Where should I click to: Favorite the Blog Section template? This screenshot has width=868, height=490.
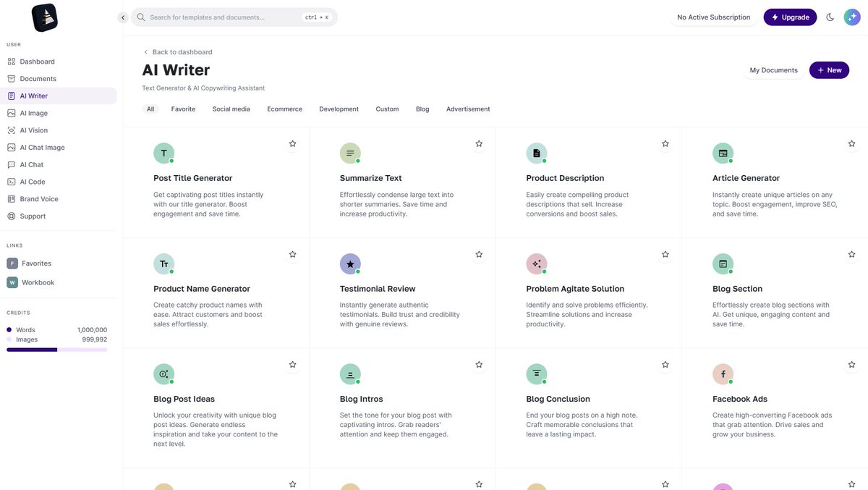point(852,255)
